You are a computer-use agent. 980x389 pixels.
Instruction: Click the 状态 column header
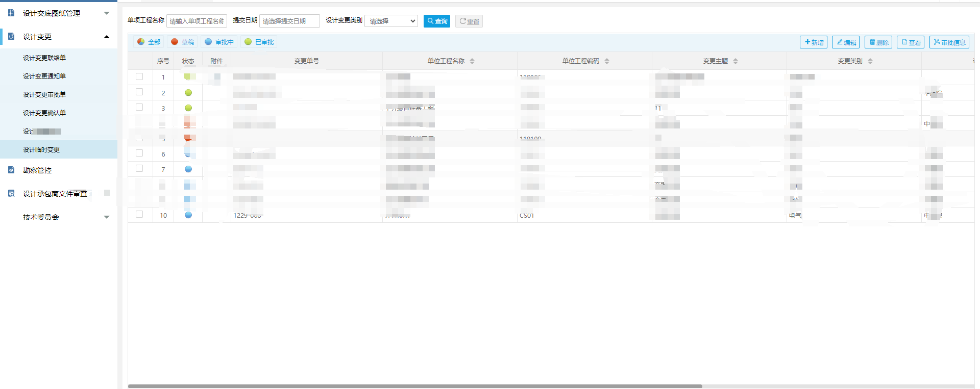pyautogui.click(x=188, y=61)
